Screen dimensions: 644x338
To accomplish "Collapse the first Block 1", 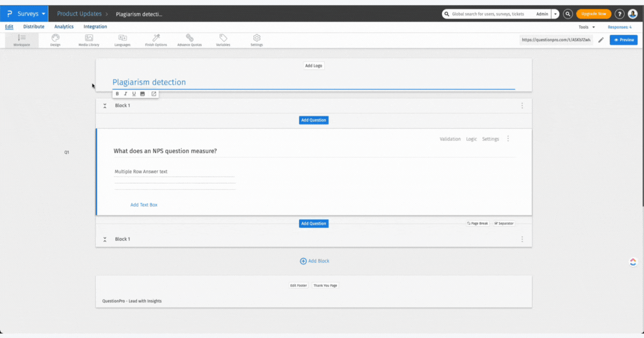I will pos(105,106).
